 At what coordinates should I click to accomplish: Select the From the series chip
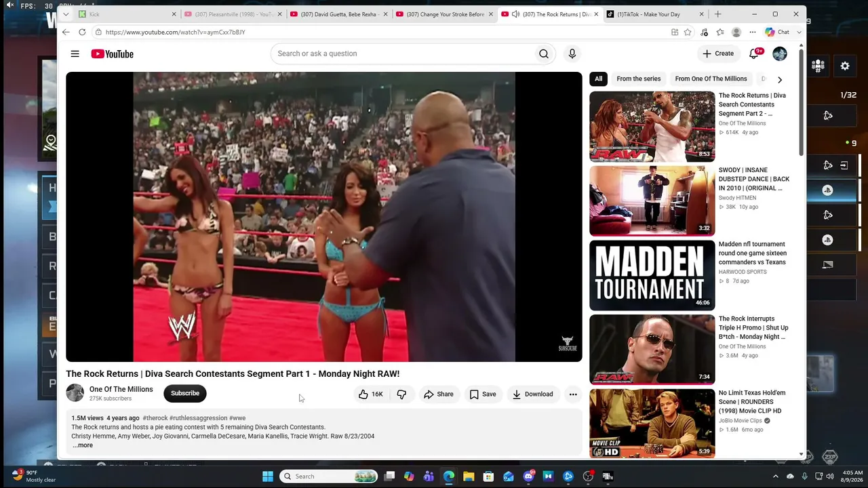coord(638,79)
